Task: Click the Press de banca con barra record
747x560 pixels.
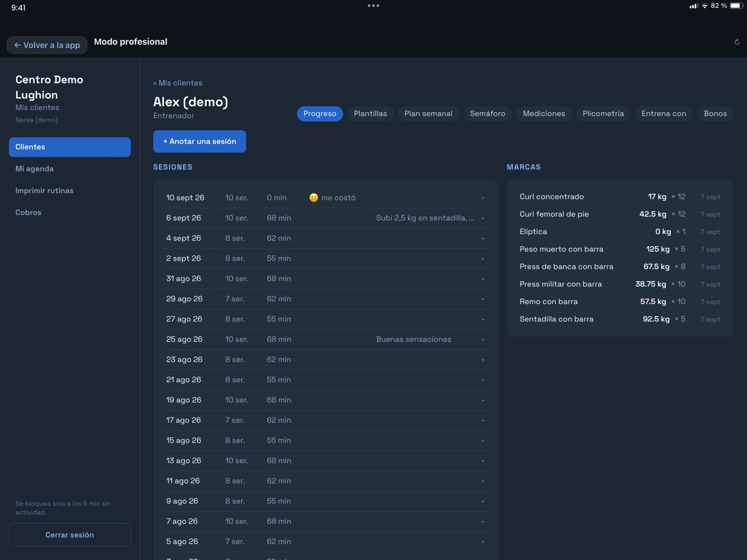Action: (x=620, y=266)
